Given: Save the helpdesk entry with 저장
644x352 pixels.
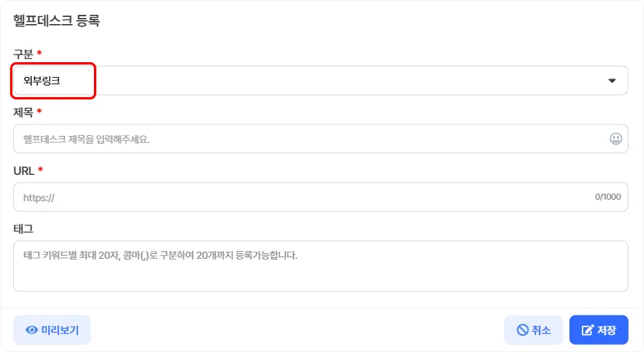Looking at the screenshot, I should pos(599,329).
